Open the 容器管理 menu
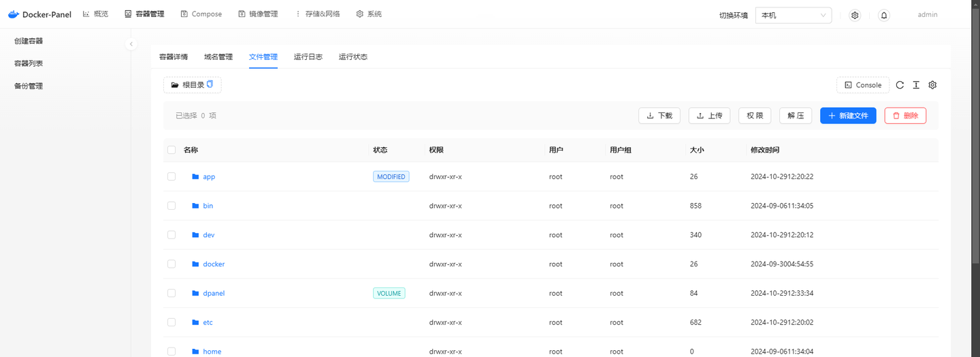Image resolution: width=980 pixels, height=357 pixels. (144, 14)
